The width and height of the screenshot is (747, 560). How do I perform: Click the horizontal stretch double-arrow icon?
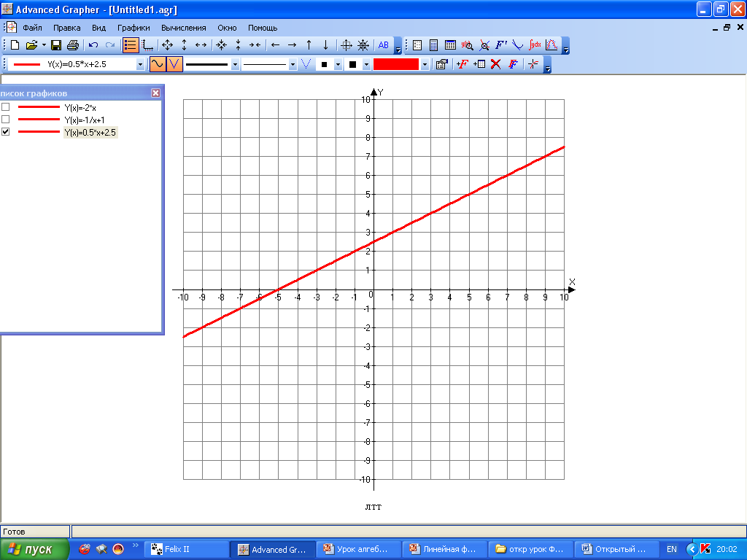(201, 45)
